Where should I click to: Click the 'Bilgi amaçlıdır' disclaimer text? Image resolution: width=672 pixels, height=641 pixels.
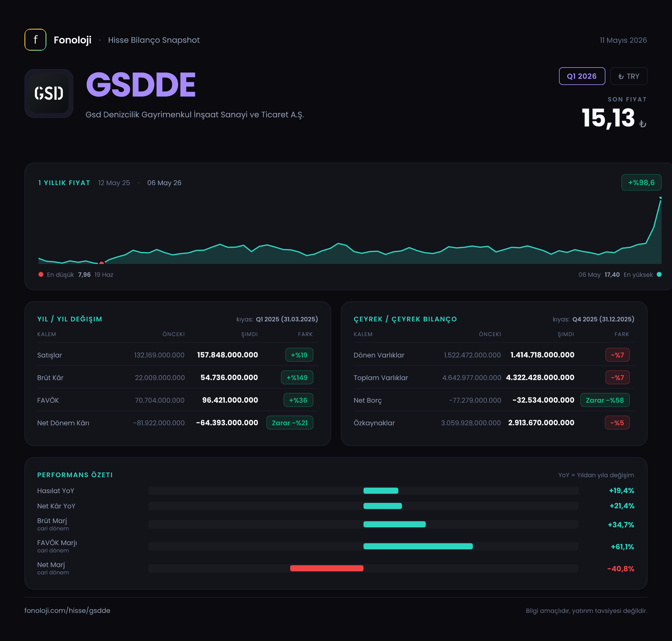coord(586,610)
